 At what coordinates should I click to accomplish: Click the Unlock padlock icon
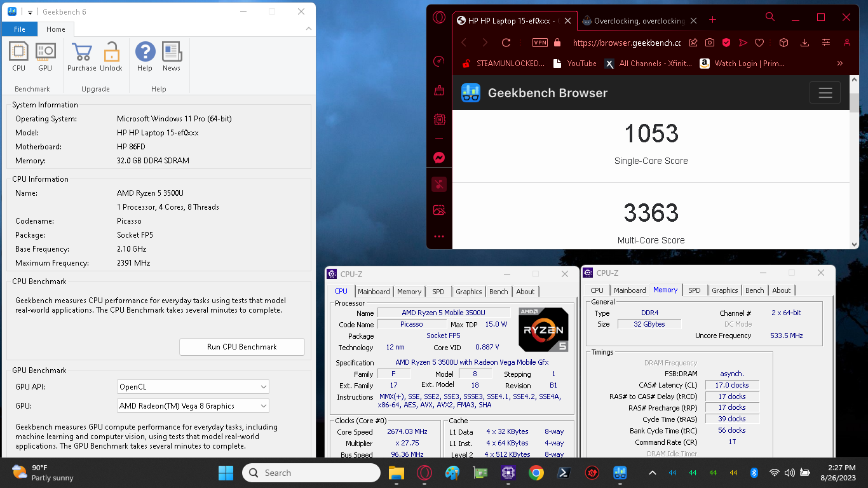[111, 57]
